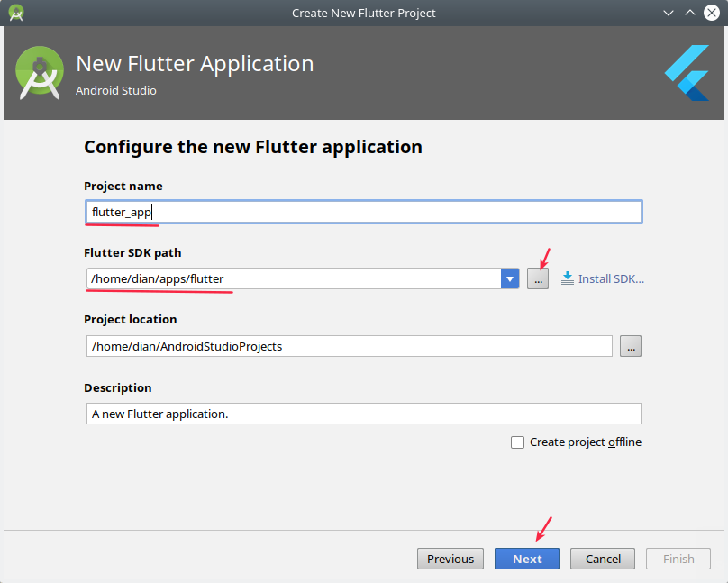
Task: Click the Install SDK download icon
Action: pyautogui.click(x=568, y=278)
